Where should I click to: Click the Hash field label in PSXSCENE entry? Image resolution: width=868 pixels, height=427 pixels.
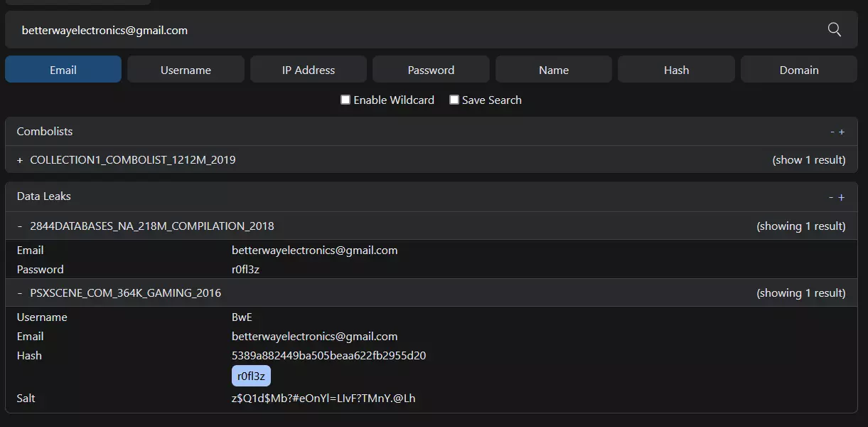(x=29, y=355)
